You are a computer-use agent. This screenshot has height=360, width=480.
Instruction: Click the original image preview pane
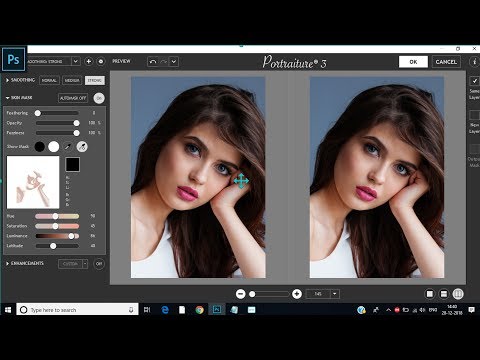198,177
